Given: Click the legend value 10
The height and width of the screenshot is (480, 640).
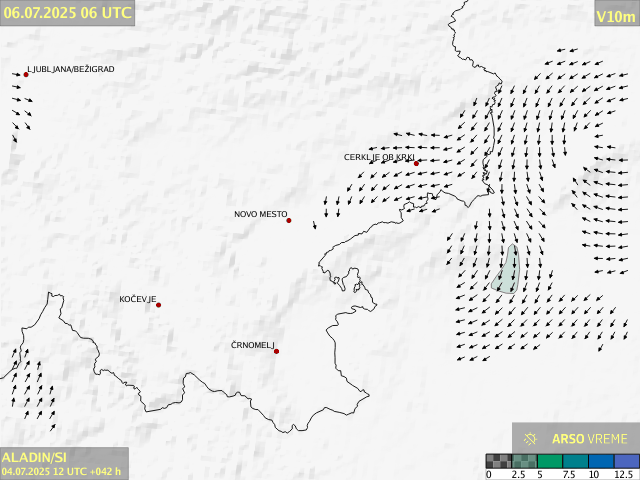Looking at the screenshot, I should point(594,474).
